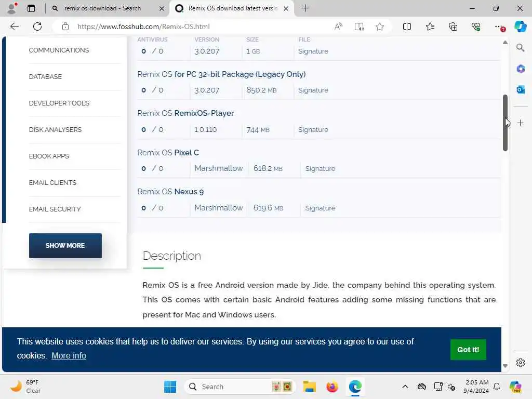Screen dimensions: 532x399
Task: Open the EBOOK APPS category
Action: (x=48, y=156)
